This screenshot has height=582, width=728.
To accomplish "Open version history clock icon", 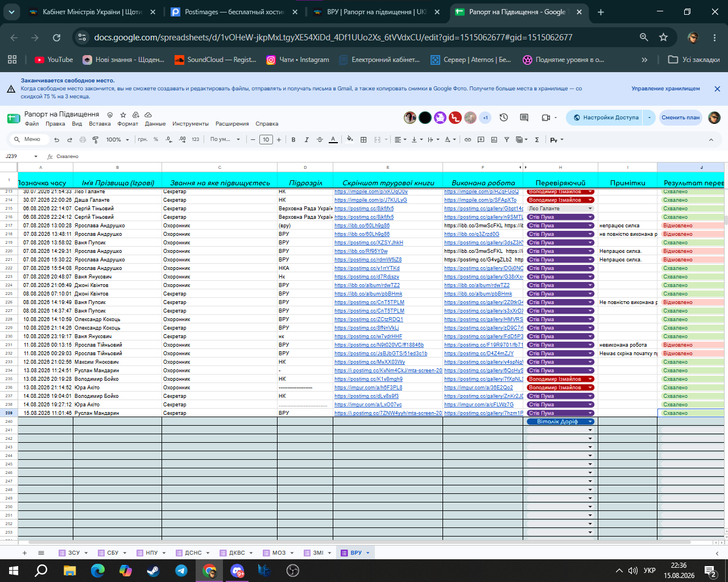I will pyautogui.click(x=503, y=118).
